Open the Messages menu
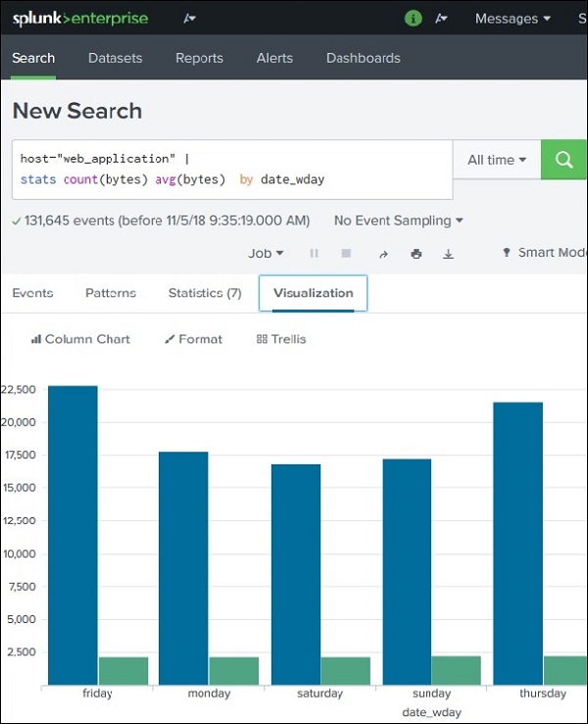Image resolution: width=588 pixels, height=724 pixels. click(513, 19)
